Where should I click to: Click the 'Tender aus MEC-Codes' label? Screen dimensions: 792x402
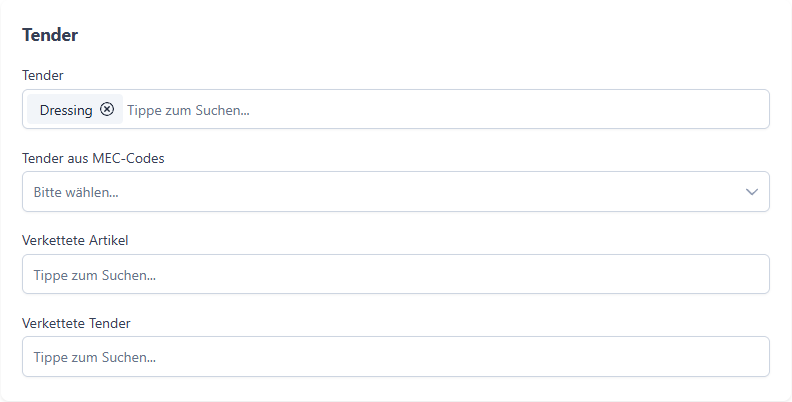(93, 158)
